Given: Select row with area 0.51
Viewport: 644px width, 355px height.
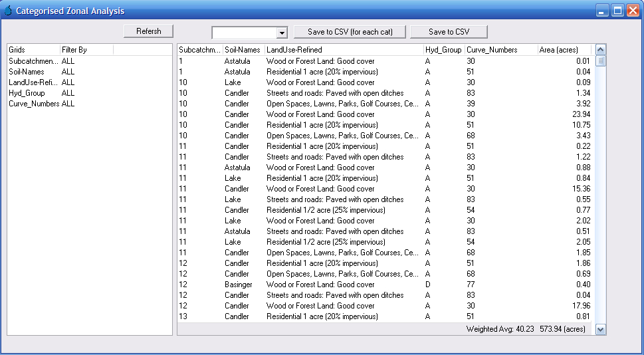Looking at the screenshot, I should (385, 231).
